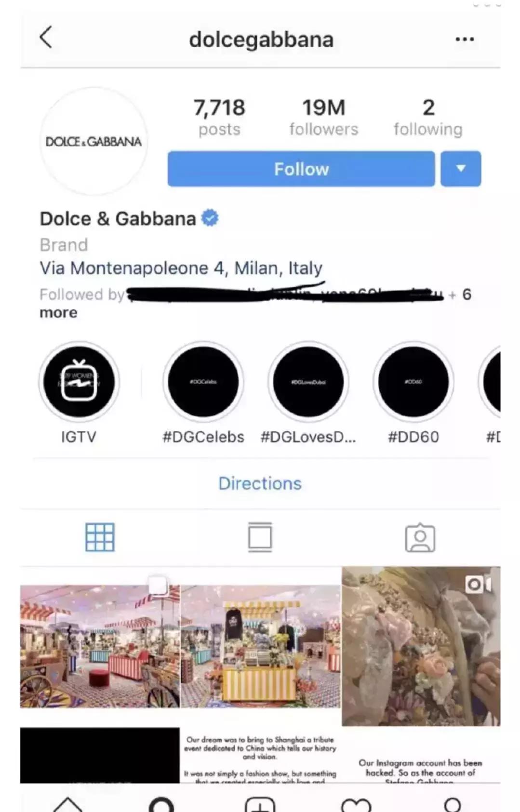Tap the back arrow icon
The height and width of the screenshot is (812, 520).
point(46,38)
